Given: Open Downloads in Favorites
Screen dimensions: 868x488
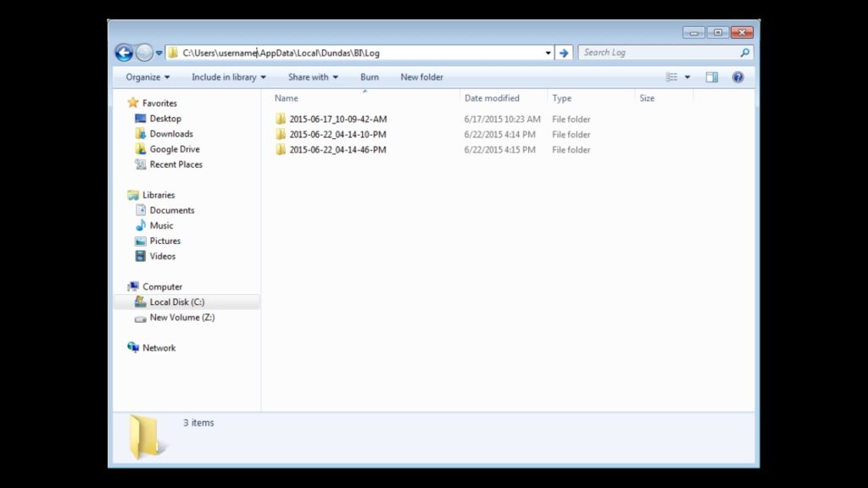Looking at the screenshot, I should click(x=171, y=134).
